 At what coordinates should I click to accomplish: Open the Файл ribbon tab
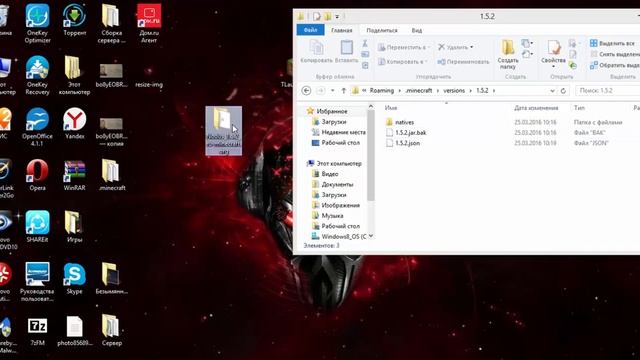(x=311, y=30)
